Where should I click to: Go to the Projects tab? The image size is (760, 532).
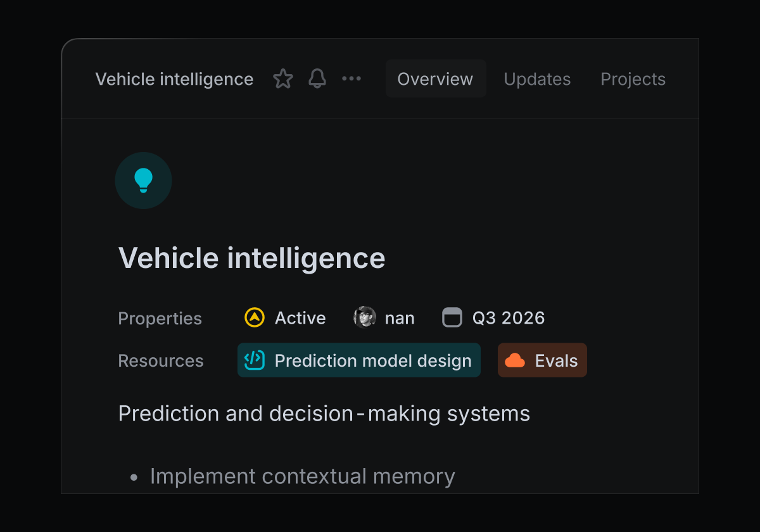[x=633, y=79]
